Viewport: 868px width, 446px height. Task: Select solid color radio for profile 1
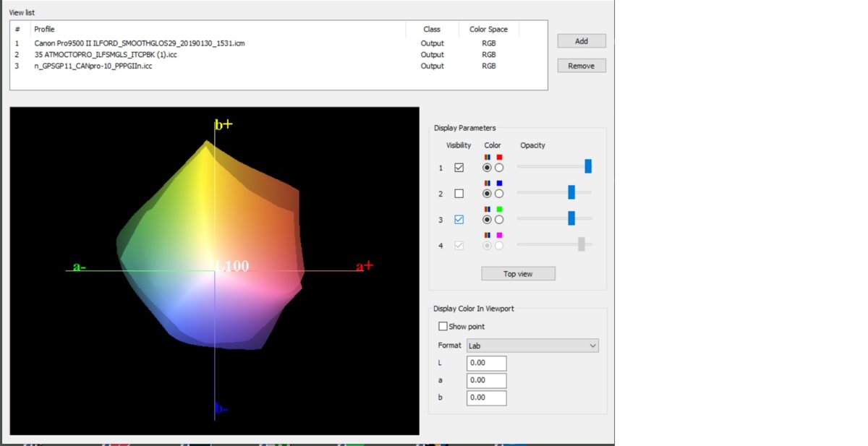499,168
